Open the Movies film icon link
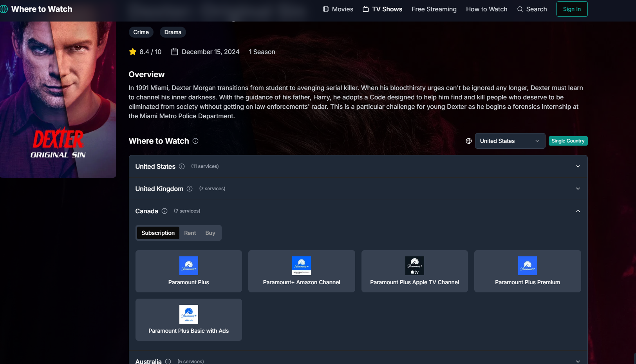The height and width of the screenshot is (364, 636). pyautogui.click(x=326, y=9)
